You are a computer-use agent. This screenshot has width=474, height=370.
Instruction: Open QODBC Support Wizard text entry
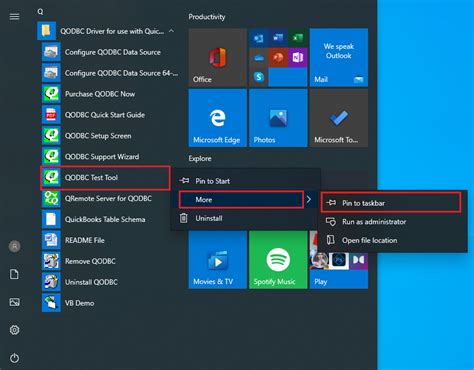tap(102, 157)
